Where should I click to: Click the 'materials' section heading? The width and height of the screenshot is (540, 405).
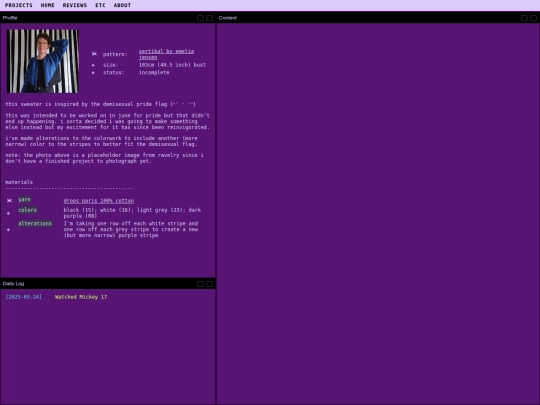click(x=19, y=182)
